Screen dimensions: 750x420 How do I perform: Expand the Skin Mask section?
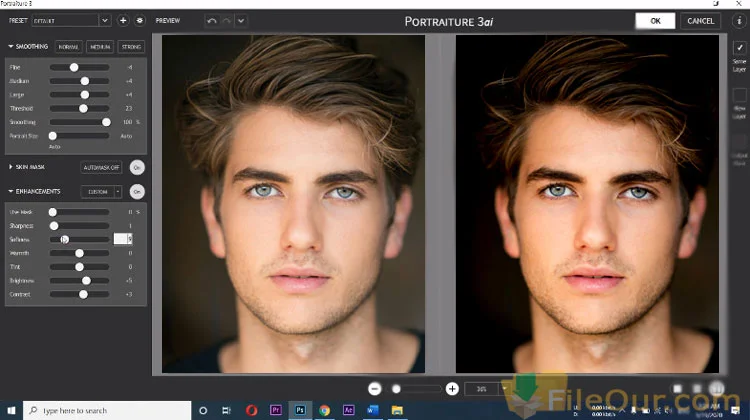[11, 167]
